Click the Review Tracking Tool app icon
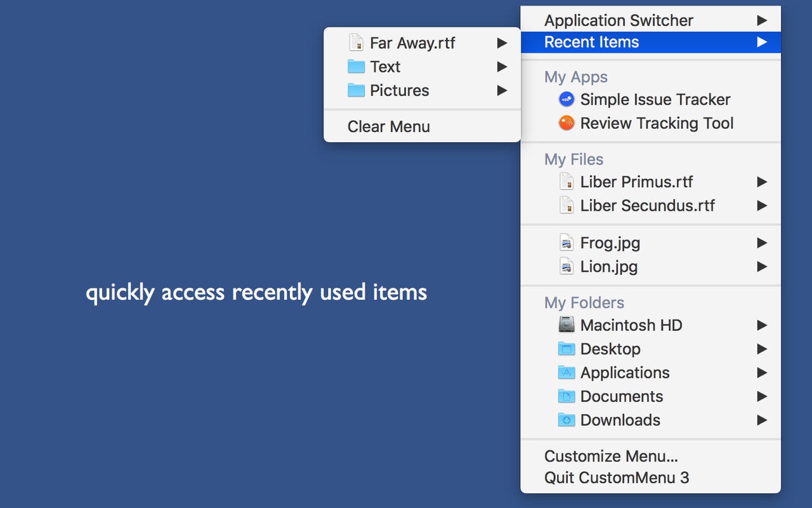Image resolution: width=812 pixels, height=508 pixels. point(566,123)
